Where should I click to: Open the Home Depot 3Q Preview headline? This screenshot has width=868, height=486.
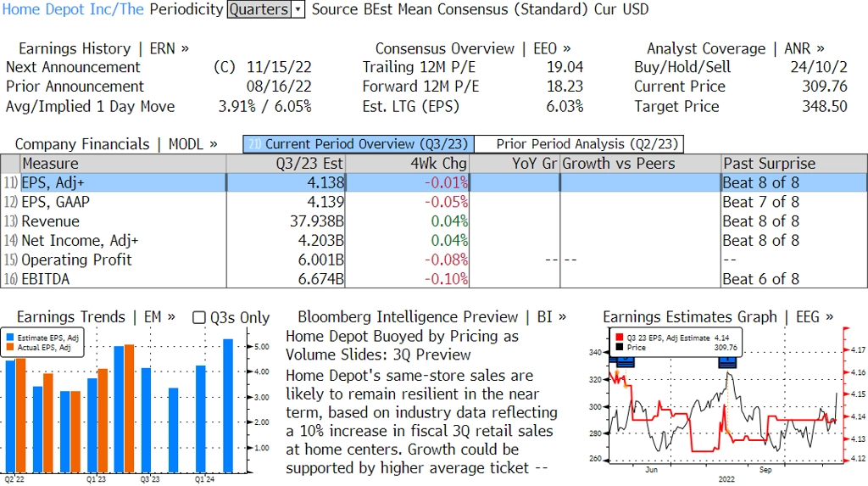pyautogui.click(x=403, y=345)
